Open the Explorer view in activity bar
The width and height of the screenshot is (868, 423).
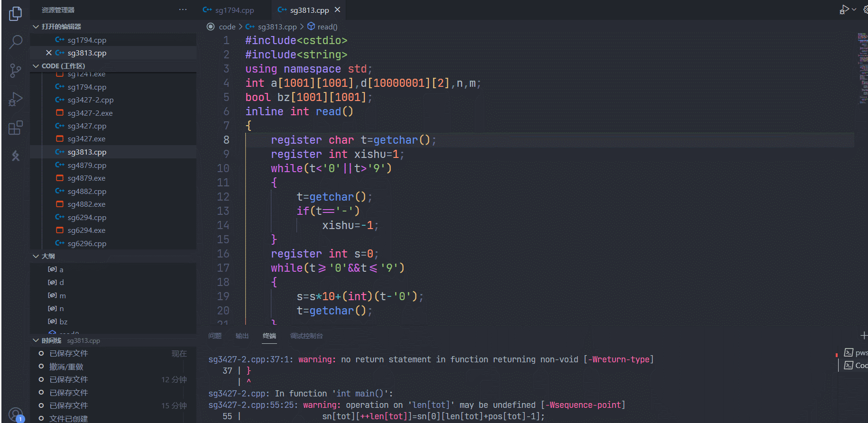[x=15, y=14]
